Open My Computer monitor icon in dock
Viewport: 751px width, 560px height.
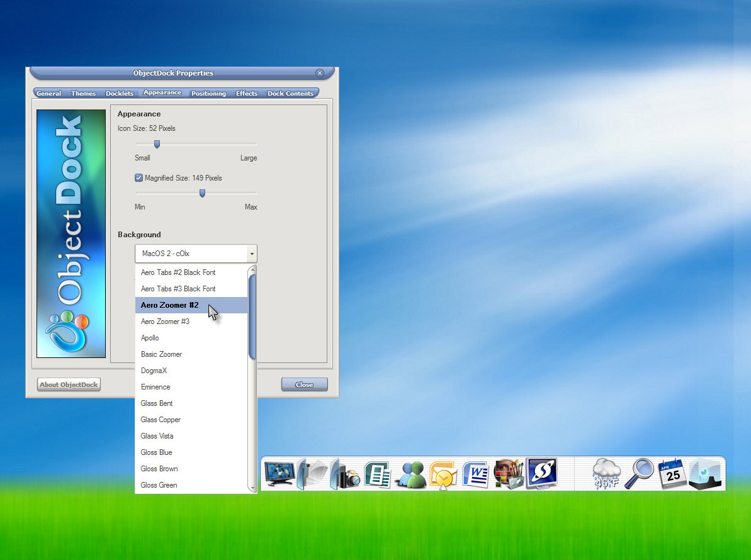(280, 474)
